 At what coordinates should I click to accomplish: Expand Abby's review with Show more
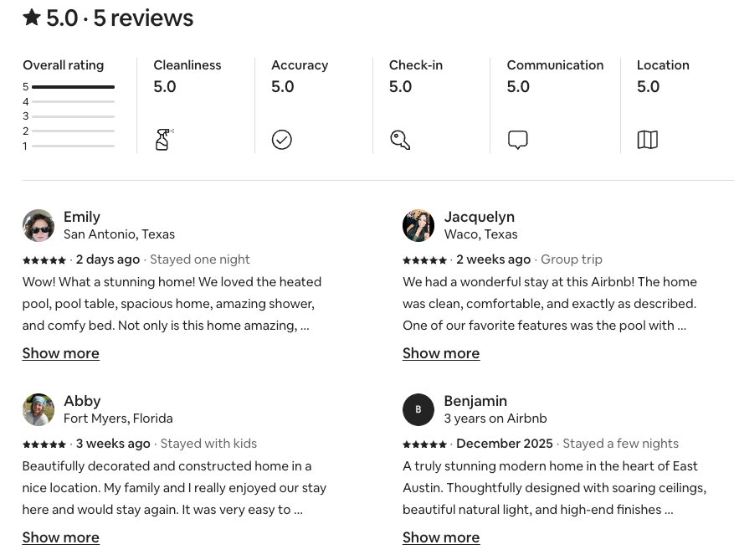click(x=61, y=537)
